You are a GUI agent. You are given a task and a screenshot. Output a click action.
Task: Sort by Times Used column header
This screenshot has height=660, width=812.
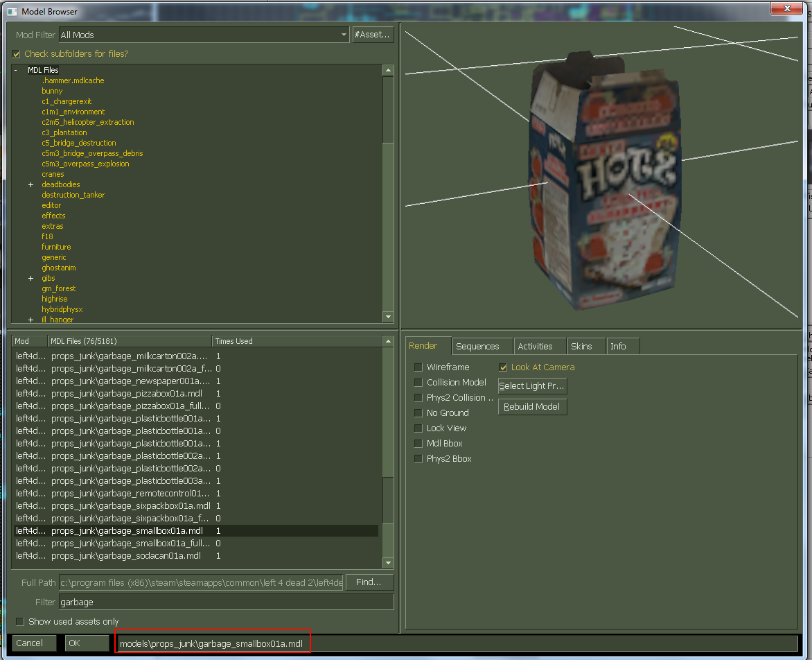tap(297, 341)
